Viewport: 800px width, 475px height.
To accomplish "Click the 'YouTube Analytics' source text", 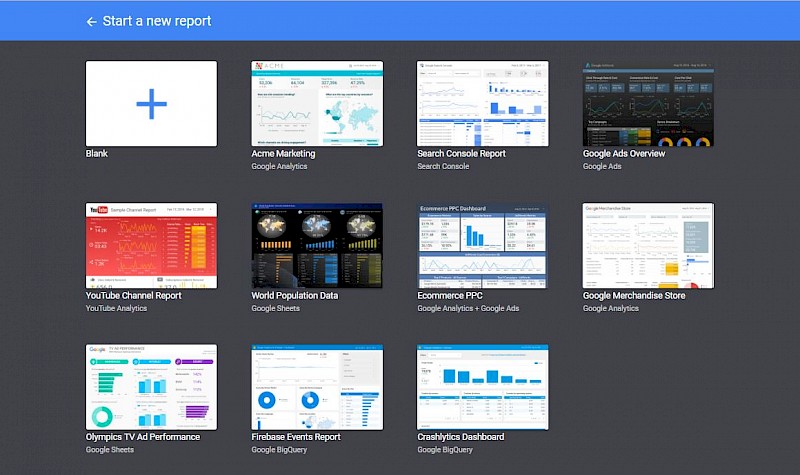I will tap(116, 308).
